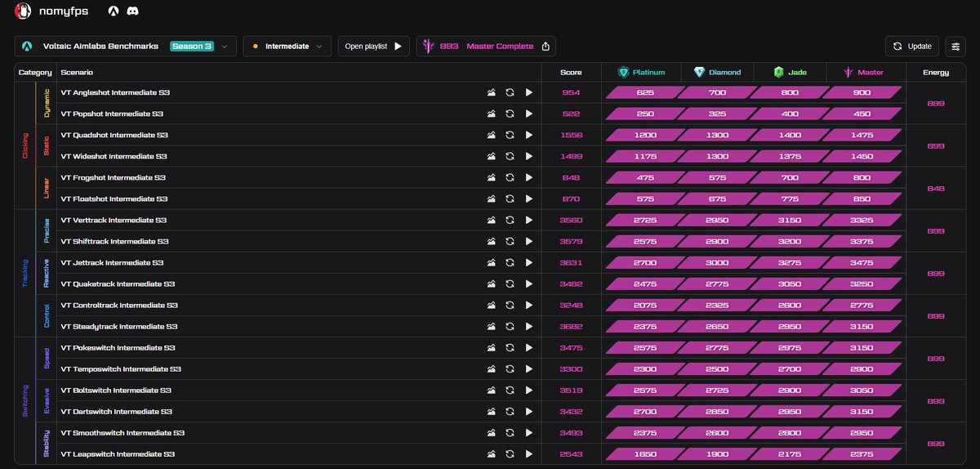Click the Jade rank column header

pos(790,72)
